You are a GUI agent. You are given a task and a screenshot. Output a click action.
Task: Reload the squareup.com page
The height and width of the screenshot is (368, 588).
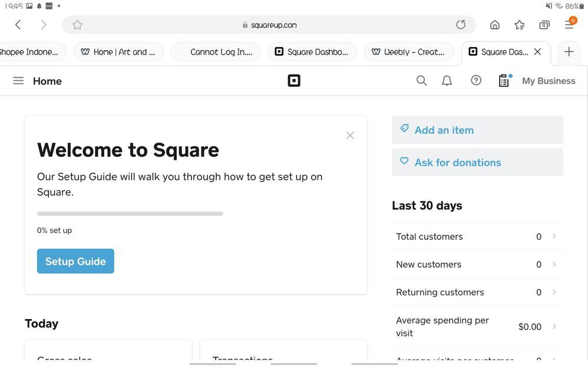tap(461, 25)
